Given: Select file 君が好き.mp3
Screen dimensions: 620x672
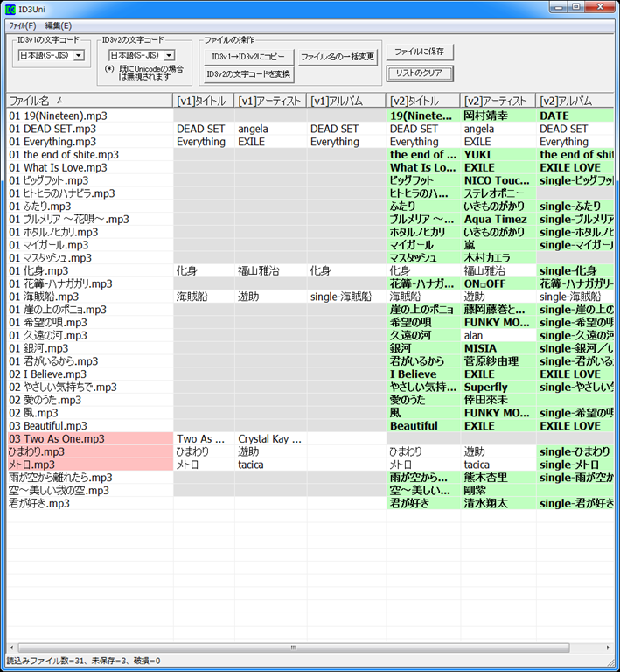Looking at the screenshot, I should click(x=39, y=503).
